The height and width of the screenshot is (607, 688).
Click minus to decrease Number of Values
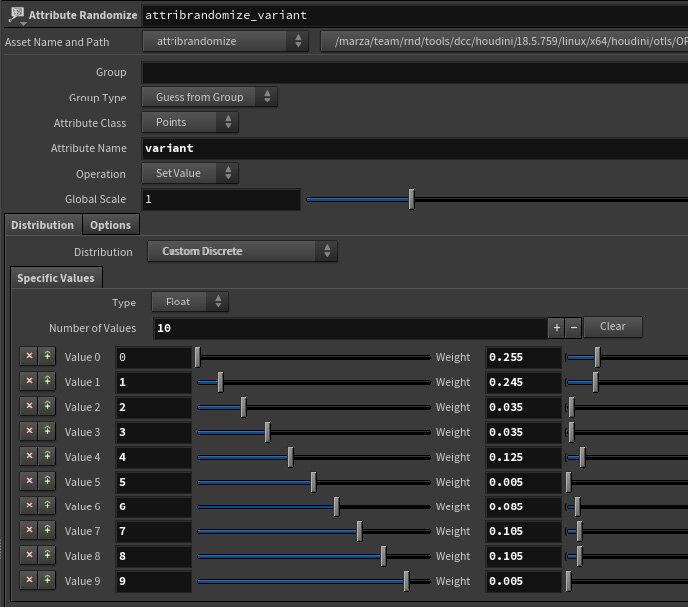tap(573, 327)
